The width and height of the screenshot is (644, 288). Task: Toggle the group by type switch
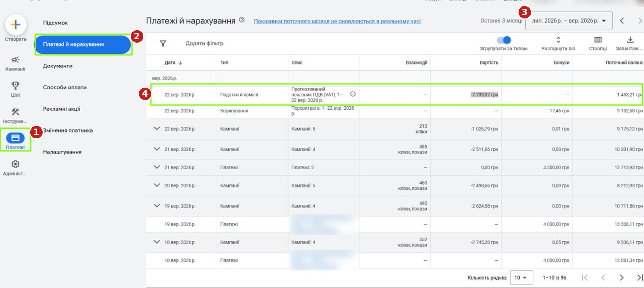pyautogui.click(x=504, y=40)
